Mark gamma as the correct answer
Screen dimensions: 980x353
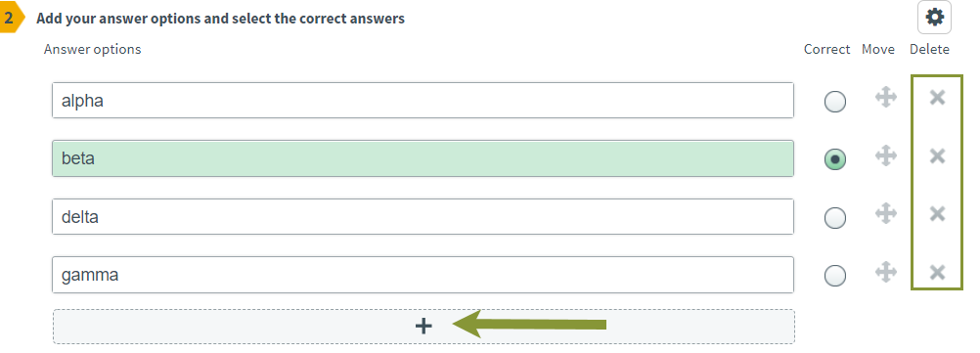[835, 276]
